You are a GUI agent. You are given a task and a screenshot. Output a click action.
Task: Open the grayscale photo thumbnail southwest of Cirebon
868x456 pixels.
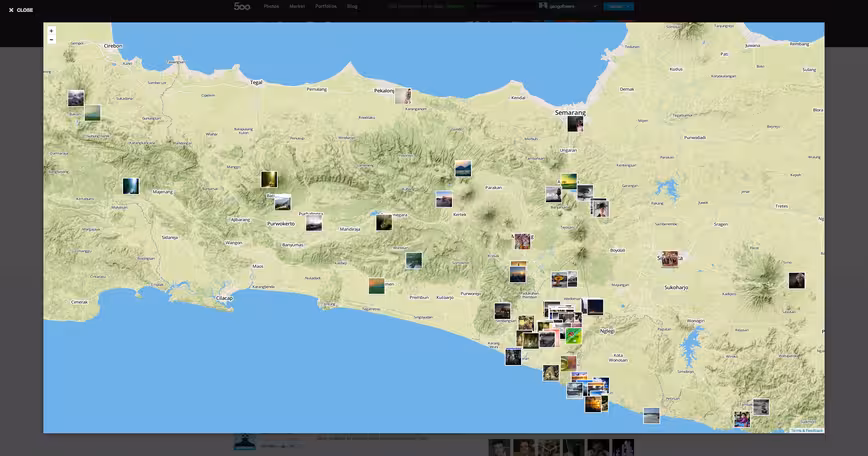tap(76, 98)
